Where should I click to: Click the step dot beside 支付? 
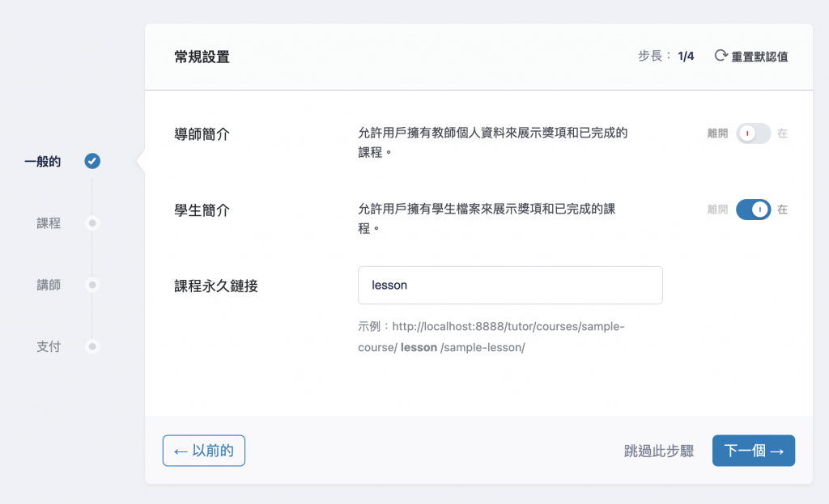pyautogui.click(x=92, y=346)
